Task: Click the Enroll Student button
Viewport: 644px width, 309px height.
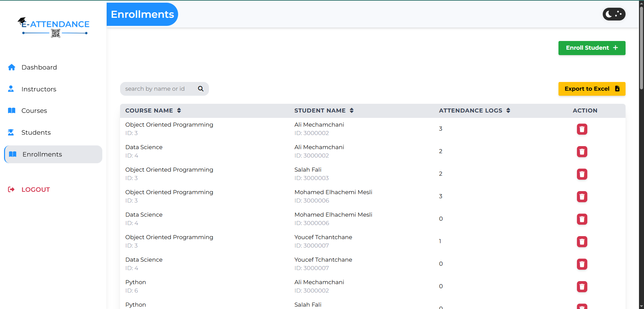Action: (592, 48)
